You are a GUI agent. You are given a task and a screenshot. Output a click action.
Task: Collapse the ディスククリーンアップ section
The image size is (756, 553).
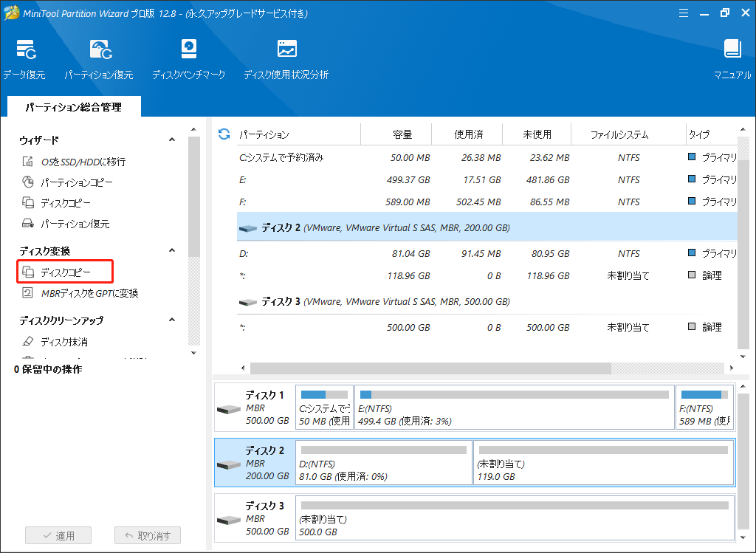point(172,320)
